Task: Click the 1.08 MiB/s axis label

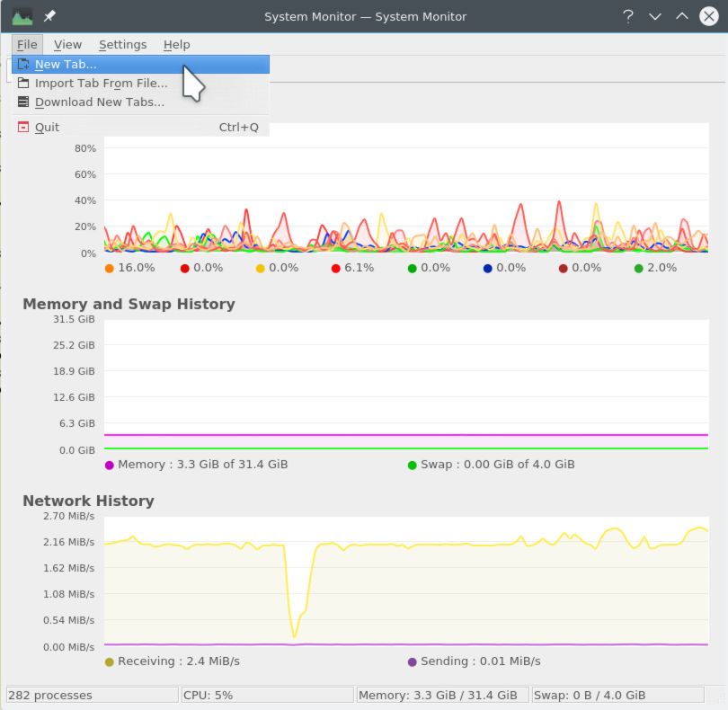Action: [x=68, y=594]
